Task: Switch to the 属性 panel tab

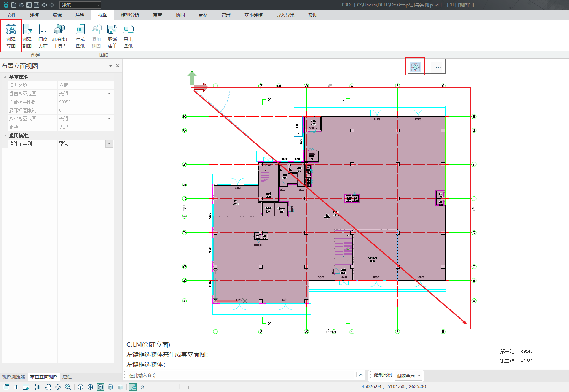Action: click(67, 376)
